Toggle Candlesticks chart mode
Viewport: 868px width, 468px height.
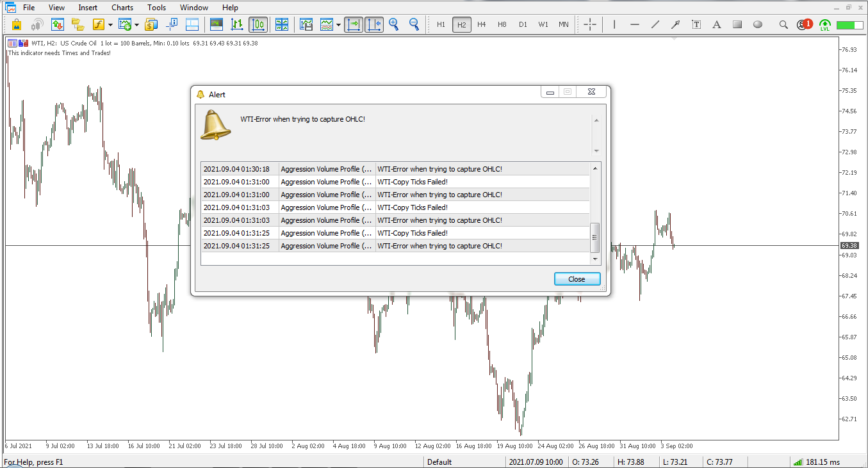pyautogui.click(x=258, y=25)
